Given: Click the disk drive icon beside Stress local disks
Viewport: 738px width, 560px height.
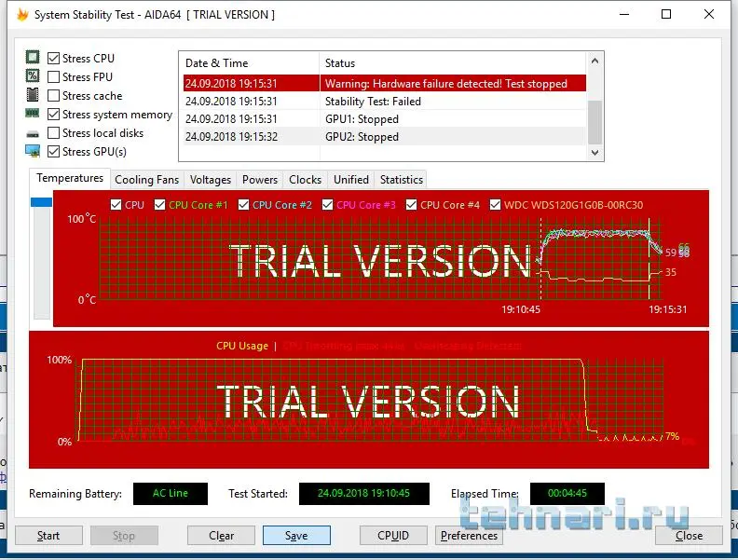Looking at the screenshot, I should (33, 134).
